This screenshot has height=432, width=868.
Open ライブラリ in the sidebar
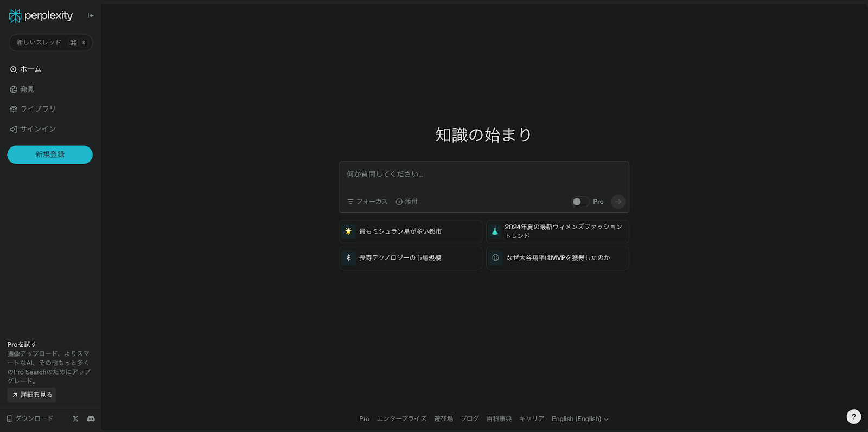33,109
